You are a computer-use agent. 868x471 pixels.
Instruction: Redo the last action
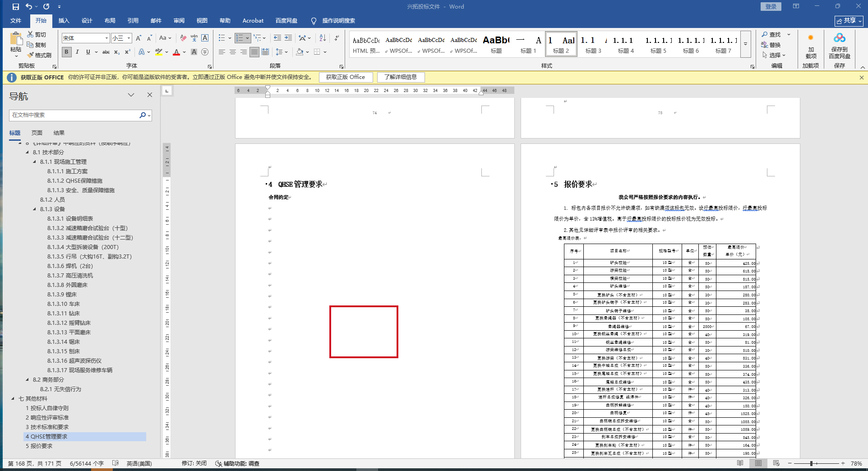pyautogui.click(x=46, y=7)
